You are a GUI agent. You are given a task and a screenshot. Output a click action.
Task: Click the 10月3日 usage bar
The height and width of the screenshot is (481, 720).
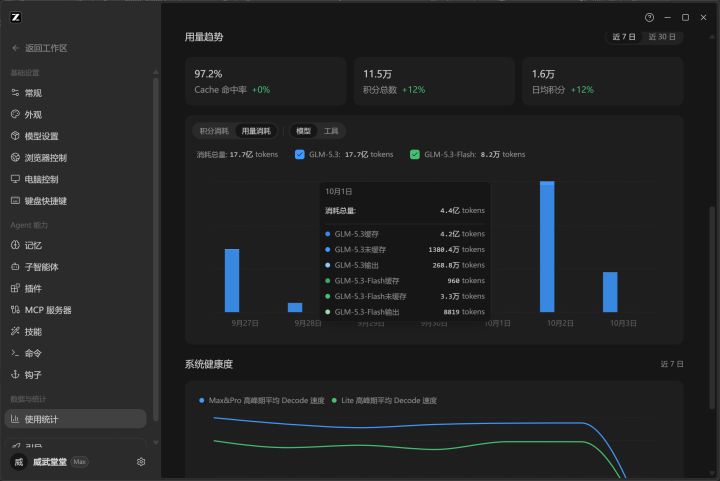(610, 292)
